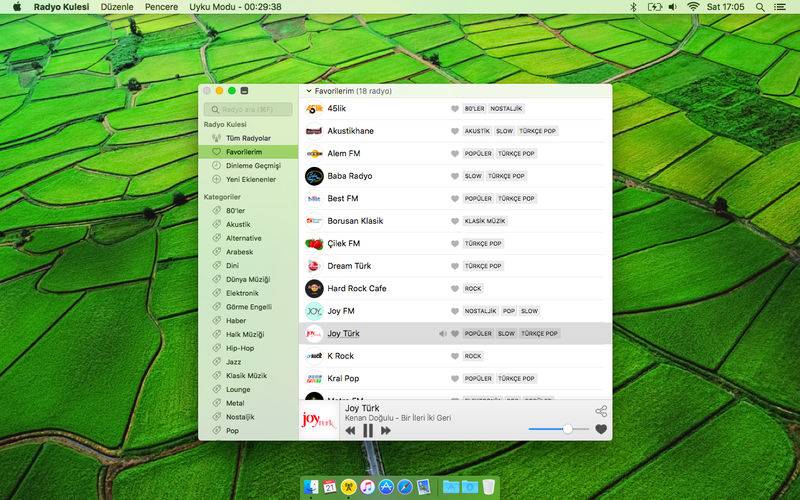Screen dimensions: 800x500
Task: Click the Uyku Modu timer menu item
Action: [235, 7]
